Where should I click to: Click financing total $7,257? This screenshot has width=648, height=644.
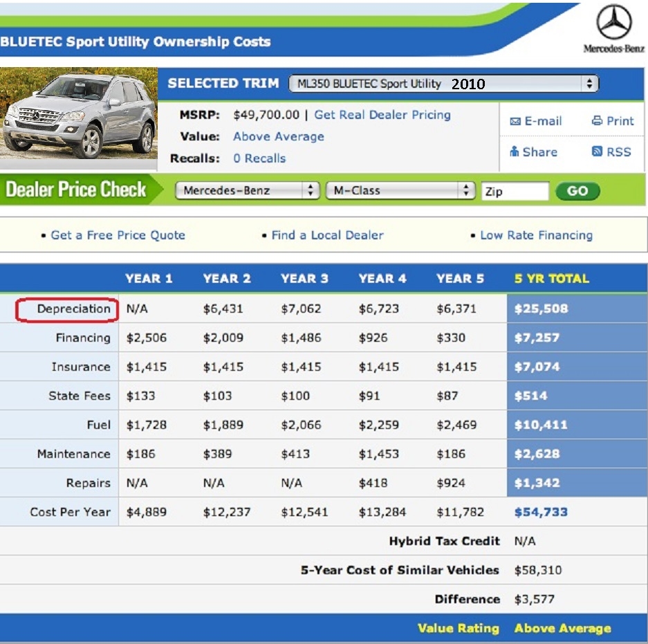tap(537, 338)
